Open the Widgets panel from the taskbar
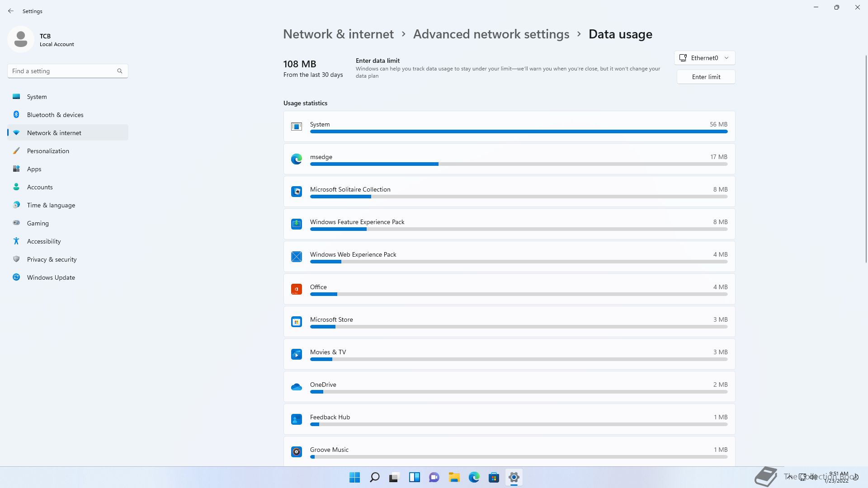 tap(415, 477)
